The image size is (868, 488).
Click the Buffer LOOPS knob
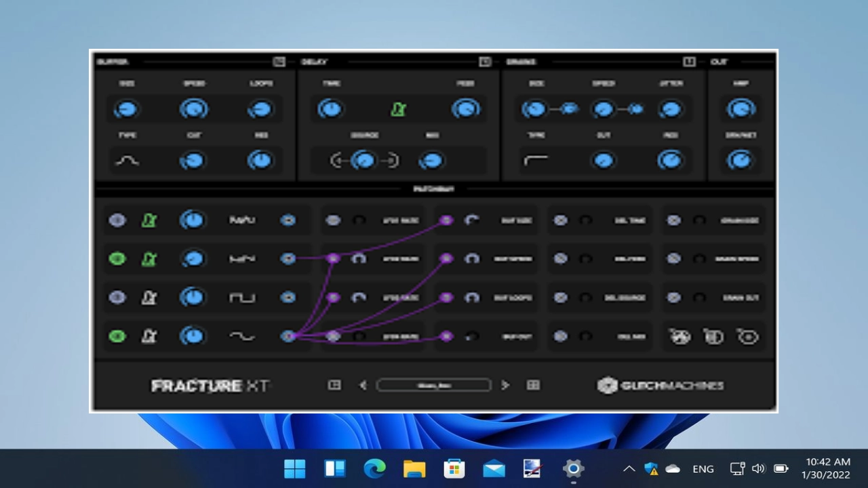pos(260,109)
